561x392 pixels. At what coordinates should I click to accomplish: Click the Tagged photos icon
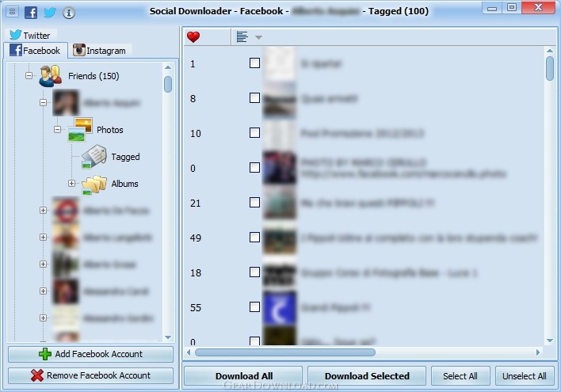[93, 157]
